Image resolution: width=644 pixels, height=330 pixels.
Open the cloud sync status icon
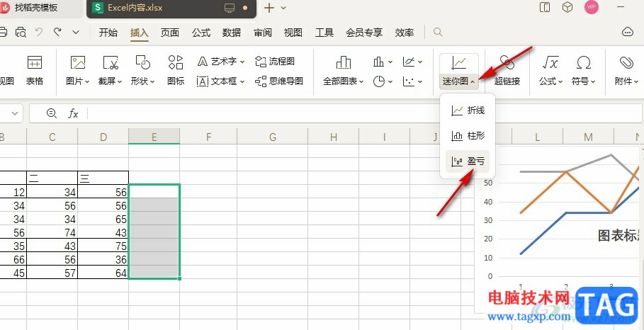click(x=628, y=32)
